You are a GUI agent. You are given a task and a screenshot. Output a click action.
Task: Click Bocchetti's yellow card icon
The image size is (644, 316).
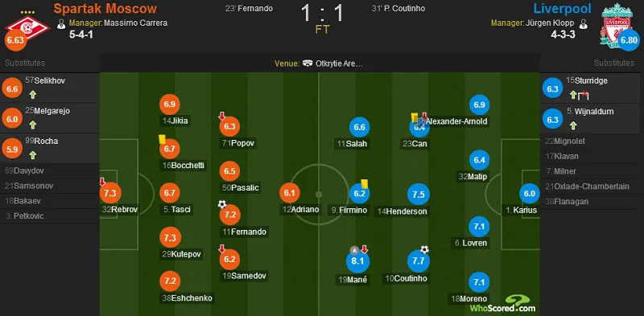pyautogui.click(x=162, y=139)
